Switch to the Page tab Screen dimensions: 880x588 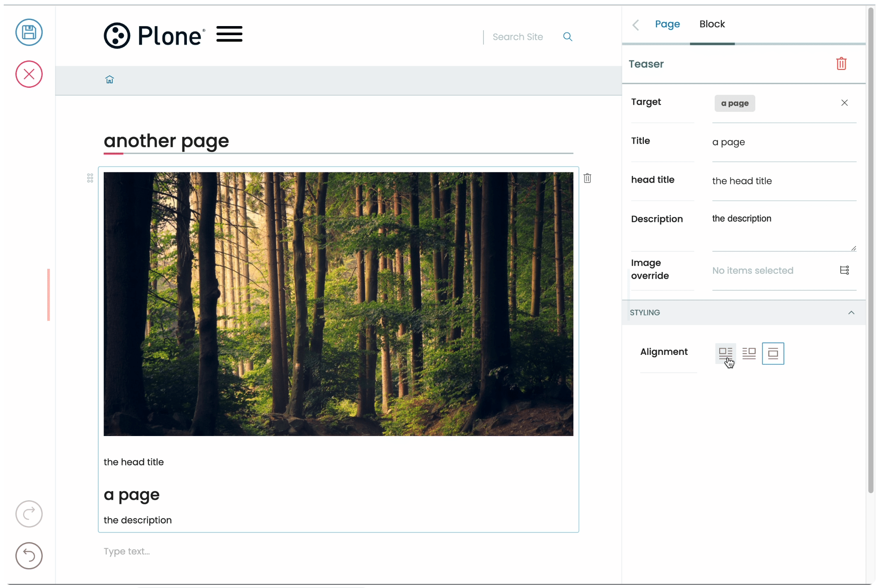coord(667,24)
